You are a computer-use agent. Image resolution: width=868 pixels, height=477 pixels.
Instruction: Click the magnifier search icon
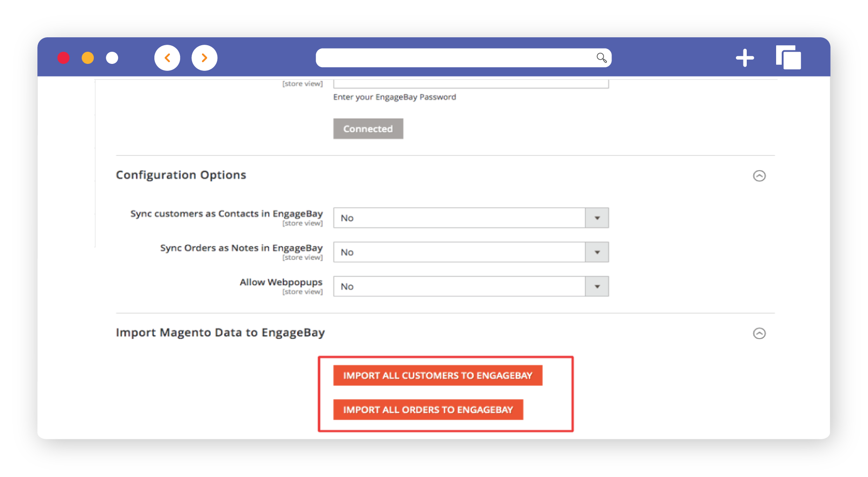[601, 58]
